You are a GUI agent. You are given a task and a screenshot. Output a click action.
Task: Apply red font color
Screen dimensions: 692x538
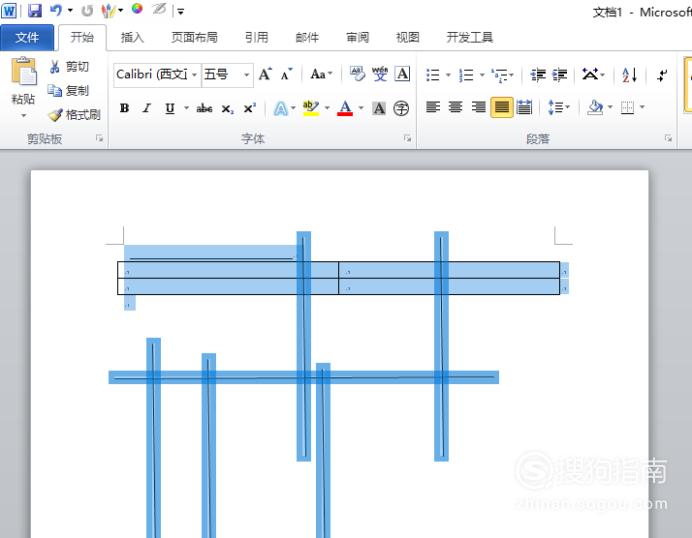[x=345, y=108]
